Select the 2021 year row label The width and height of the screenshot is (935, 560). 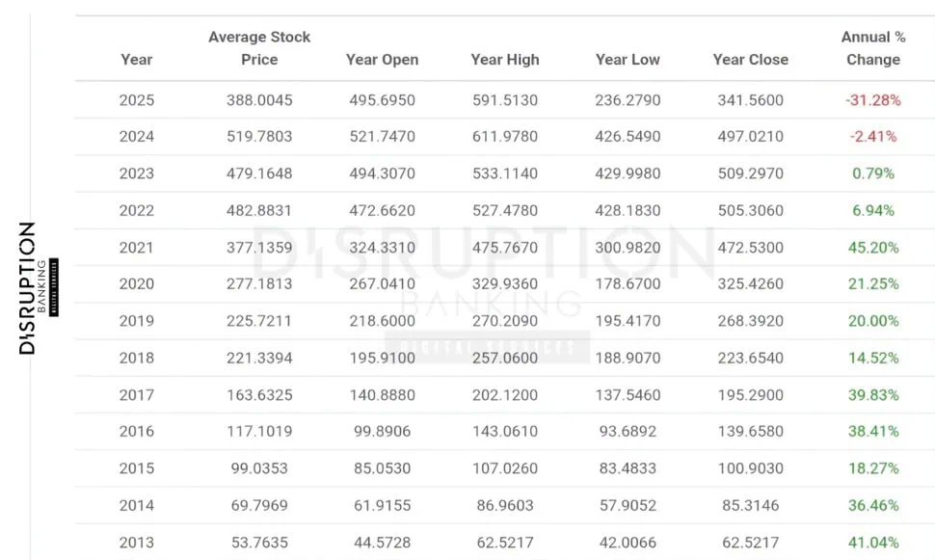click(x=137, y=248)
